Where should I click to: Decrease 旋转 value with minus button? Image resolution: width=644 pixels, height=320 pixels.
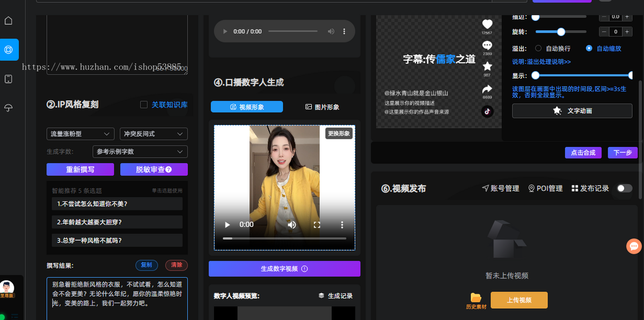(x=604, y=32)
